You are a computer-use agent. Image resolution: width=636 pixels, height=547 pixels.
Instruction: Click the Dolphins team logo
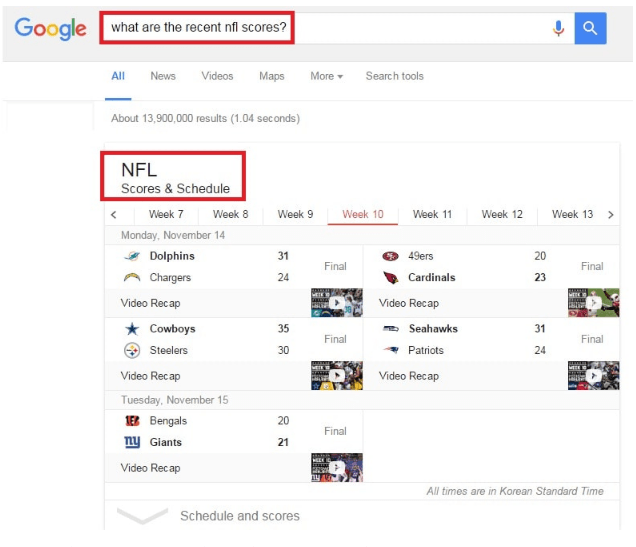pyautogui.click(x=132, y=256)
